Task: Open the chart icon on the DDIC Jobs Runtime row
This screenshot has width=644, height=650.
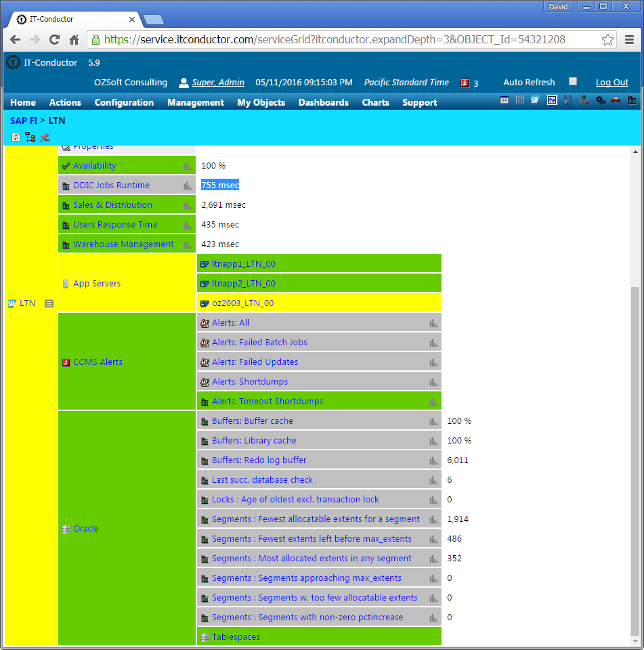Action: click(x=188, y=186)
